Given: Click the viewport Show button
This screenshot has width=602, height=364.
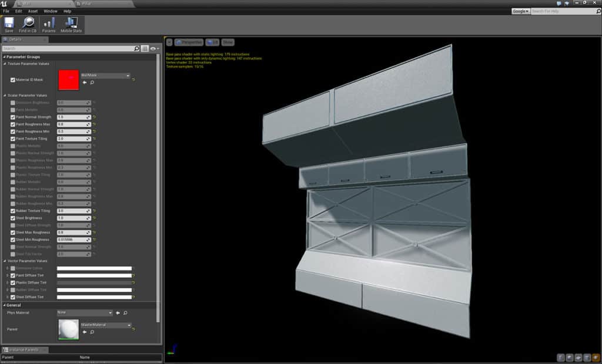Looking at the screenshot, I should [x=228, y=42].
